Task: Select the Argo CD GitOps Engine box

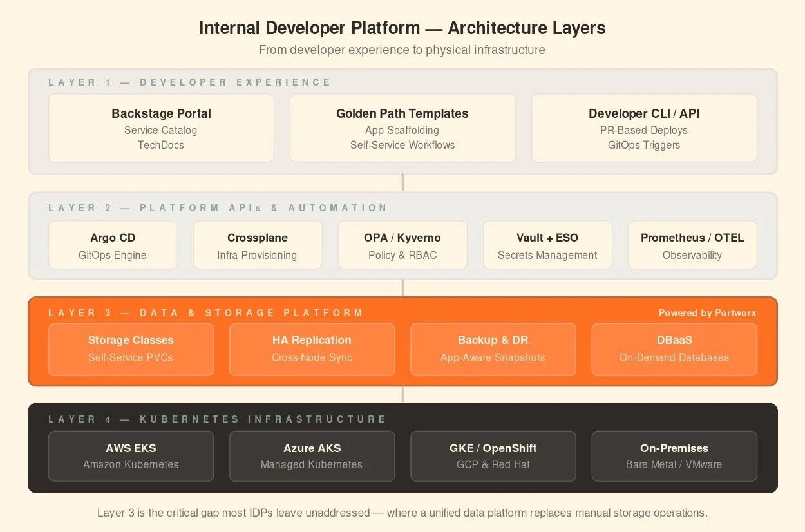Action: pos(113,245)
